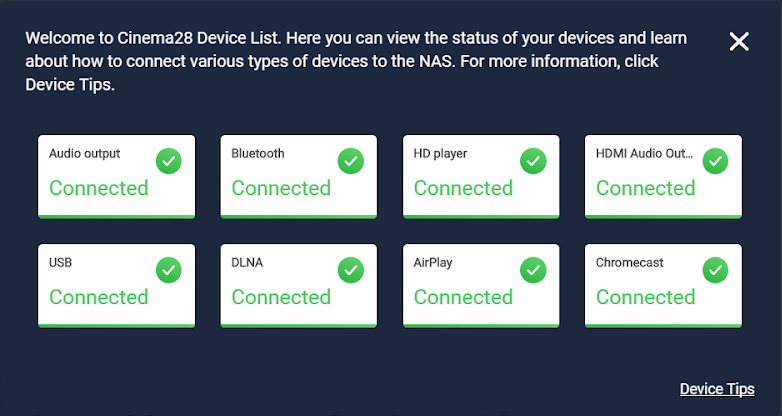Viewport: 782px width, 416px height.
Task: Click the AirPlay Connected status text
Action: pyautogui.click(x=463, y=297)
